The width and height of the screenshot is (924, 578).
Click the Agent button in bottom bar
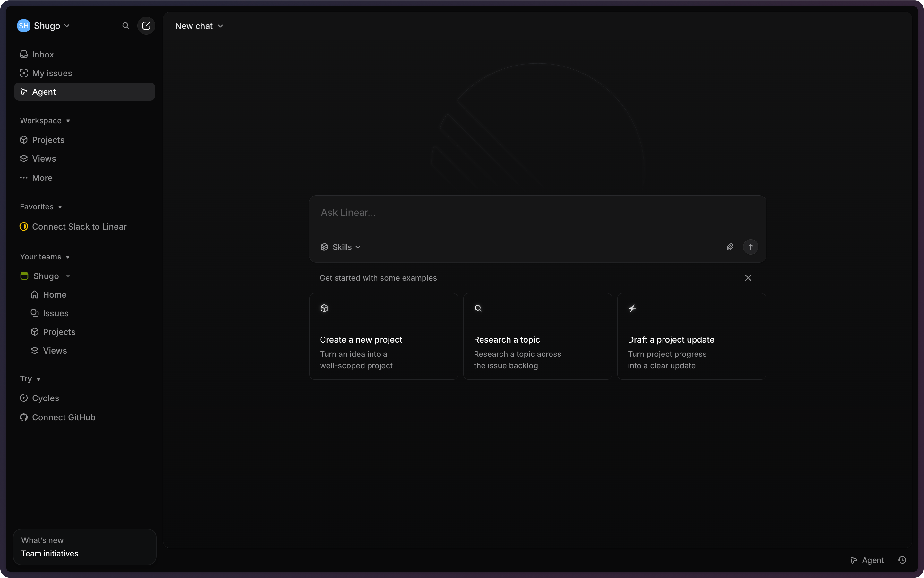tap(867, 560)
